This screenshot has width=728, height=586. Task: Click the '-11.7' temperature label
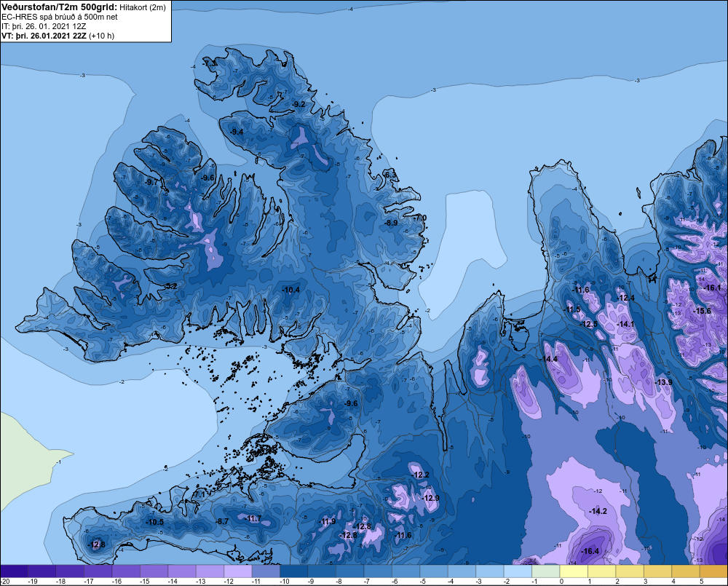tap(253, 519)
